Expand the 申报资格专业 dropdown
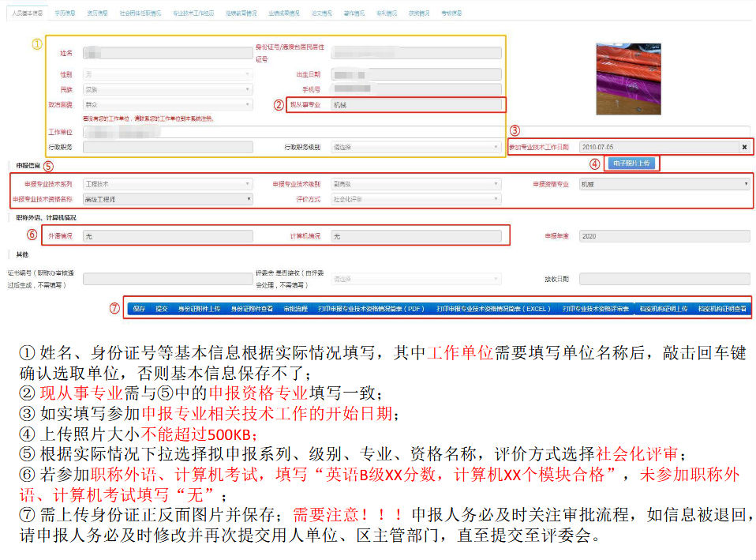This screenshot has width=756, height=560. coord(664,184)
